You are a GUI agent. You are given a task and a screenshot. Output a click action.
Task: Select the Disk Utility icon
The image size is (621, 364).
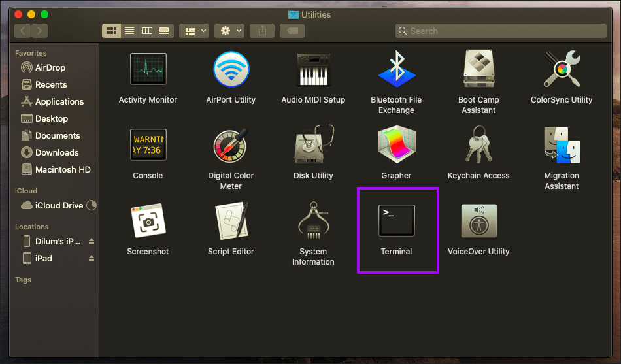(x=314, y=144)
